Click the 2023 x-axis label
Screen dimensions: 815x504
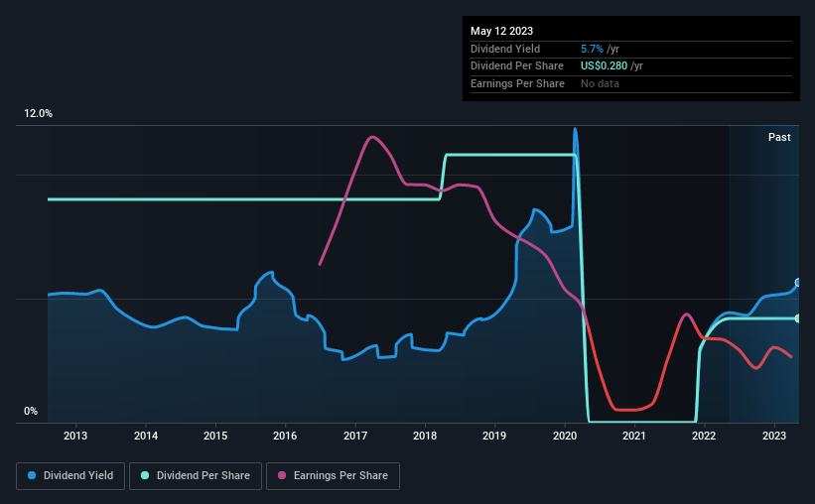[774, 436]
